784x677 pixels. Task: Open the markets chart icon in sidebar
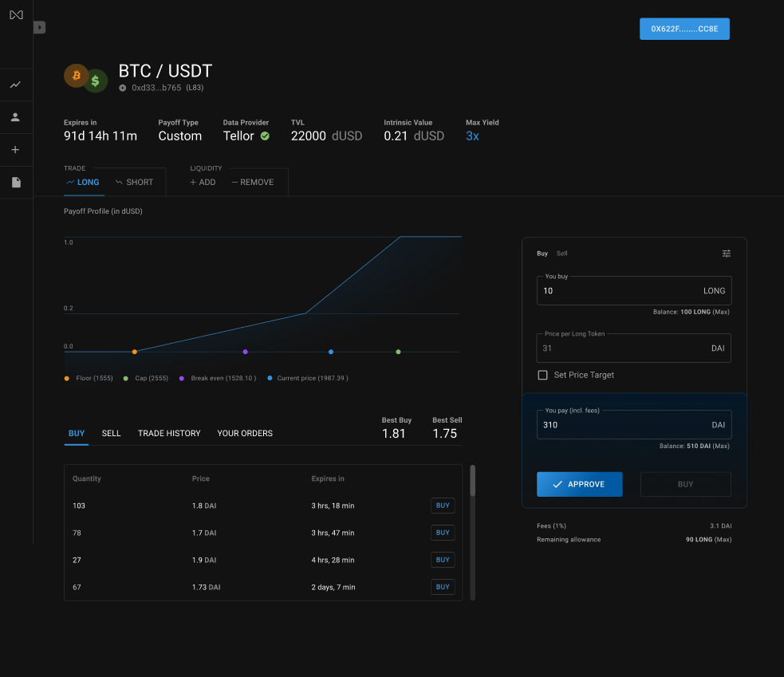15,85
